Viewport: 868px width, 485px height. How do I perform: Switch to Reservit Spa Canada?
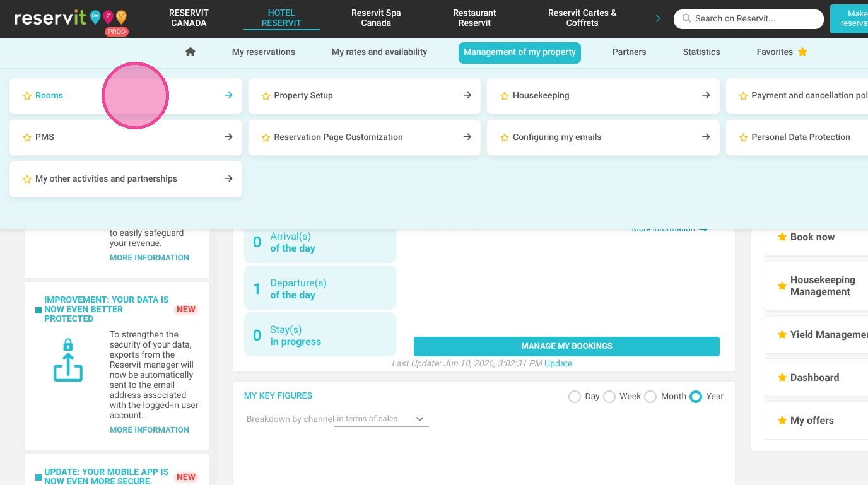(x=376, y=18)
